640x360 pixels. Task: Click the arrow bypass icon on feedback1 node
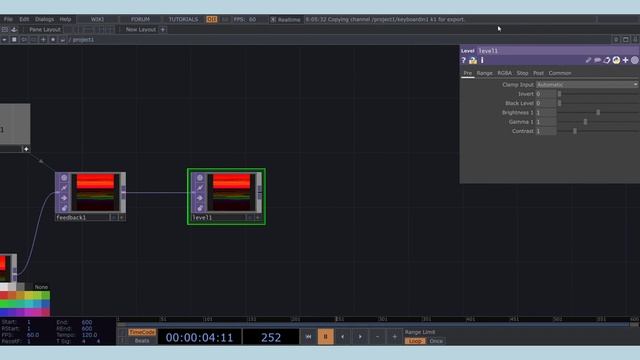[64, 198]
